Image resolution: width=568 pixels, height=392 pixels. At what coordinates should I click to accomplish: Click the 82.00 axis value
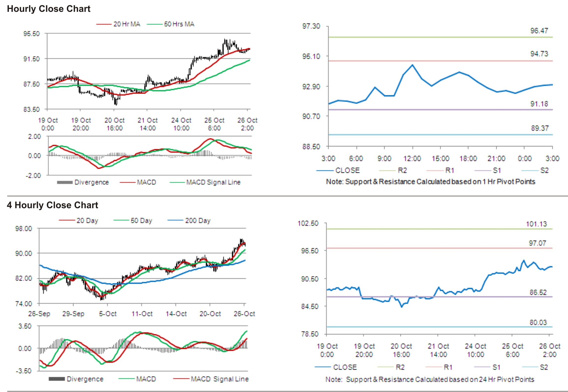tap(24, 278)
